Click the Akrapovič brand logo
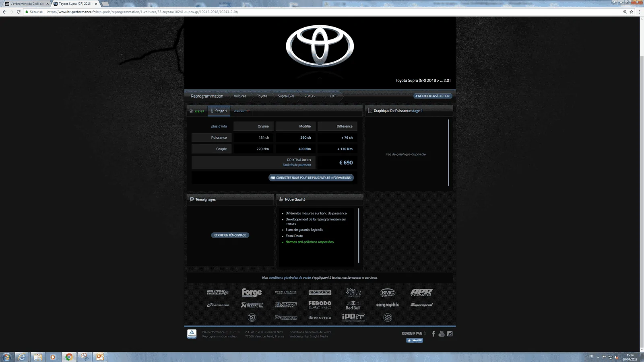The height and width of the screenshot is (362, 644). point(252,305)
